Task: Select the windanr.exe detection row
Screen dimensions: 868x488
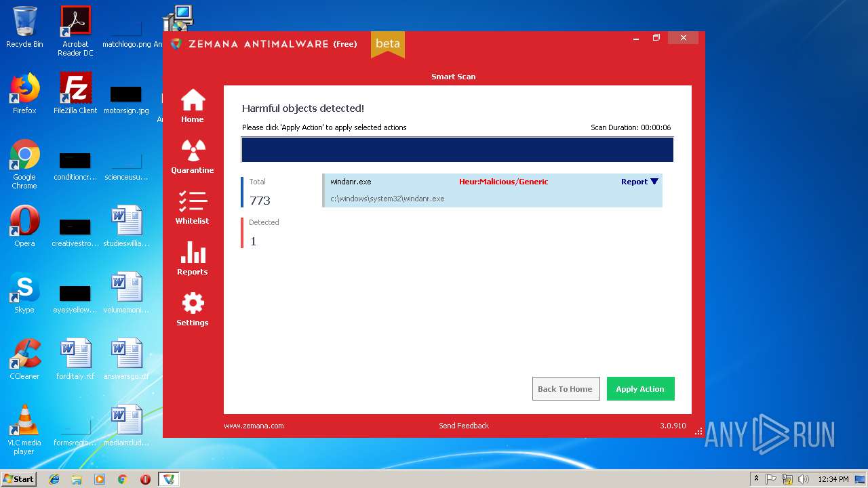Action: (492, 190)
